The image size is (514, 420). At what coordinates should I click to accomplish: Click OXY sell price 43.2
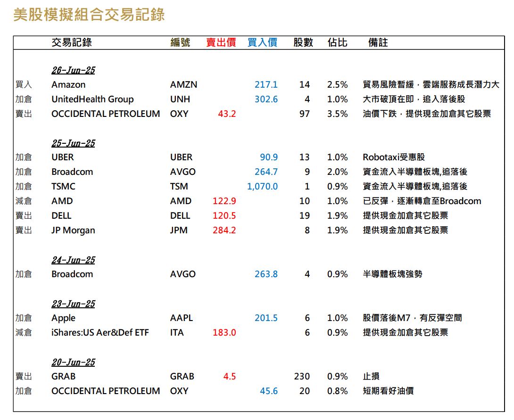point(227,114)
